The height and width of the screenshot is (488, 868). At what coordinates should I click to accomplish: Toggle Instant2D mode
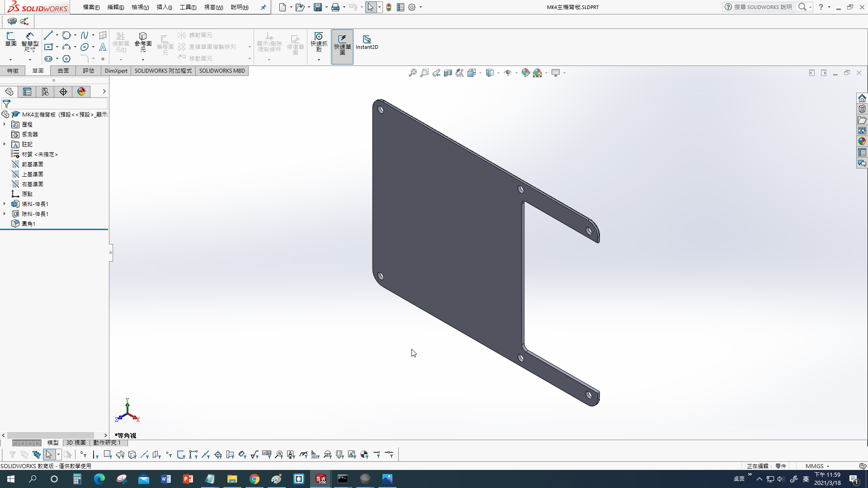point(367,42)
